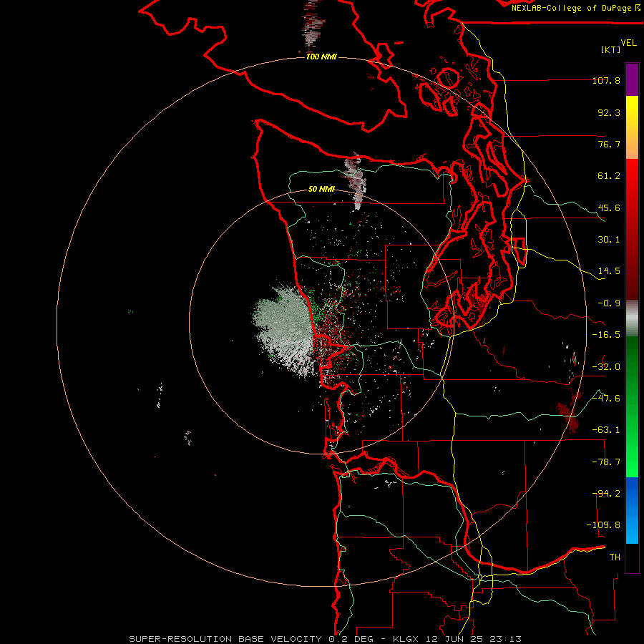
Task: Select the -63.1 velocity scale value
Action: pos(606,430)
